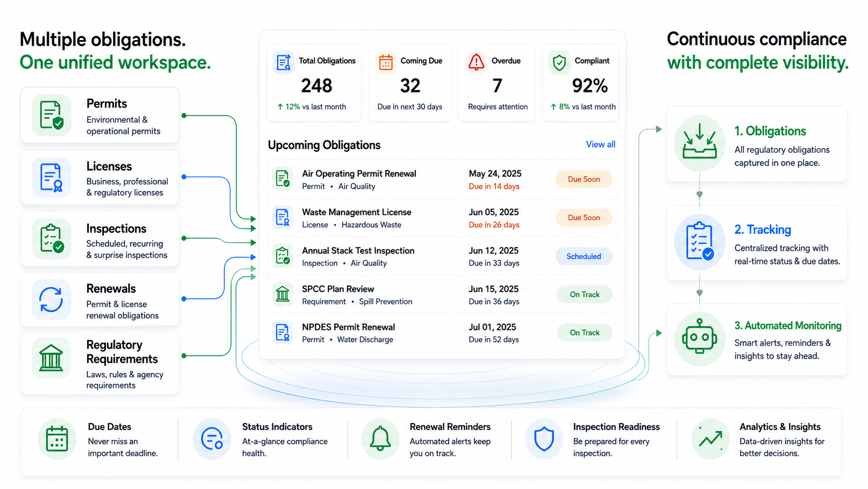
Task: Select the Licenses certificate icon
Action: [x=51, y=177]
